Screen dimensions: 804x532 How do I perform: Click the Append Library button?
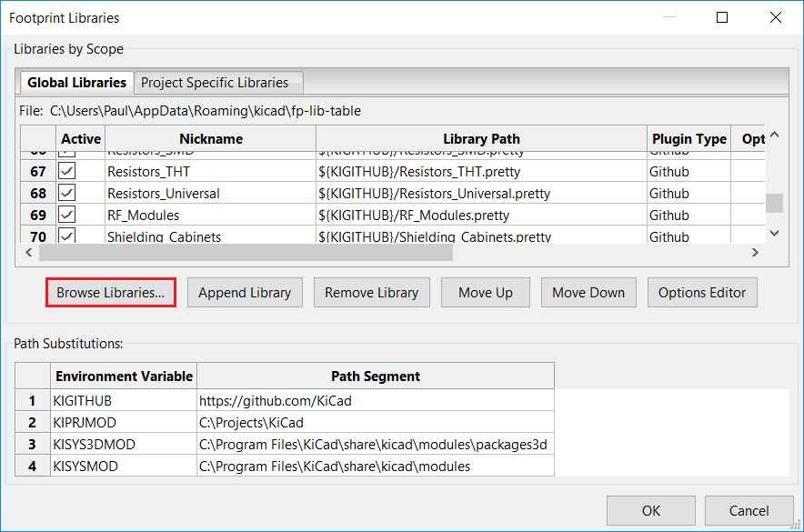(244, 292)
